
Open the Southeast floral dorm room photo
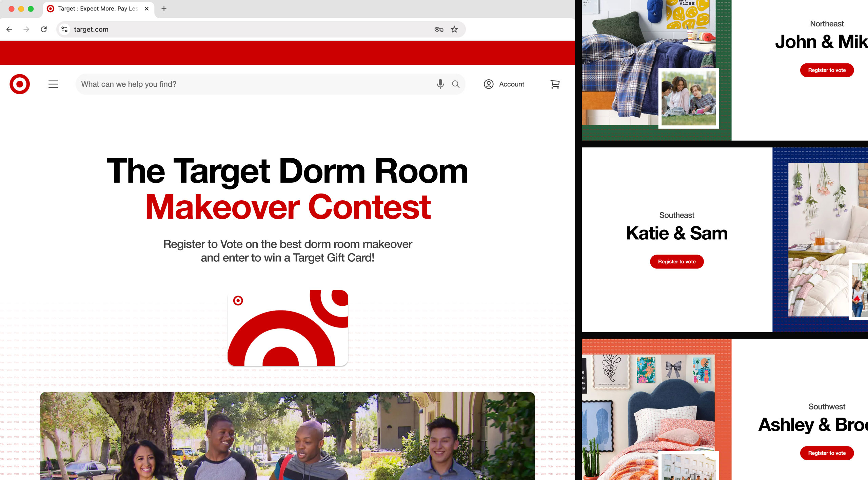(x=827, y=240)
